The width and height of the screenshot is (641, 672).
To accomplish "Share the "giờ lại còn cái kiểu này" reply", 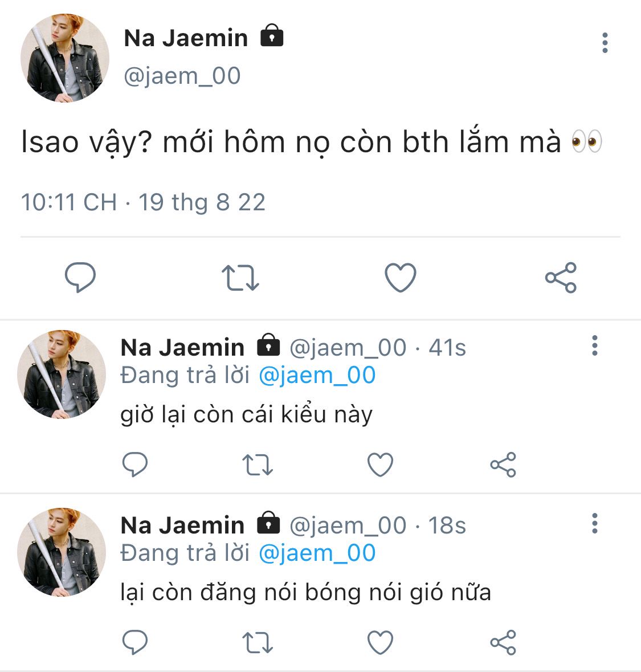I will tap(503, 465).
